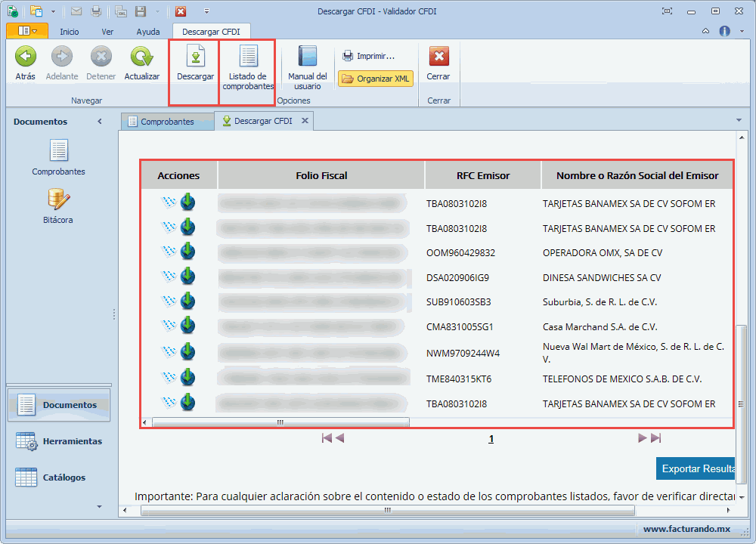This screenshot has width=756, height=544.
Task: Click the grid's horizontal scrollbar thumb
Action: coord(280,422)
